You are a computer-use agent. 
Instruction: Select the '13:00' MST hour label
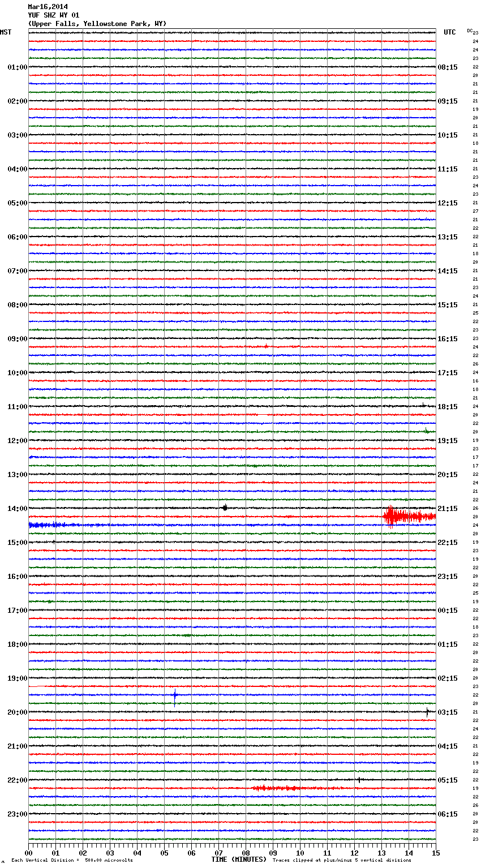(x=18, y=475)
